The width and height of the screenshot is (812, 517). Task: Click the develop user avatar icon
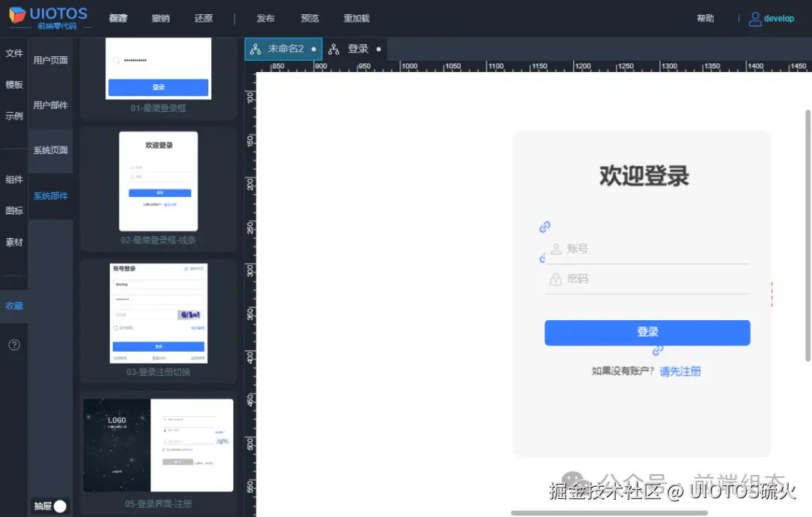[x=754, y=18]
